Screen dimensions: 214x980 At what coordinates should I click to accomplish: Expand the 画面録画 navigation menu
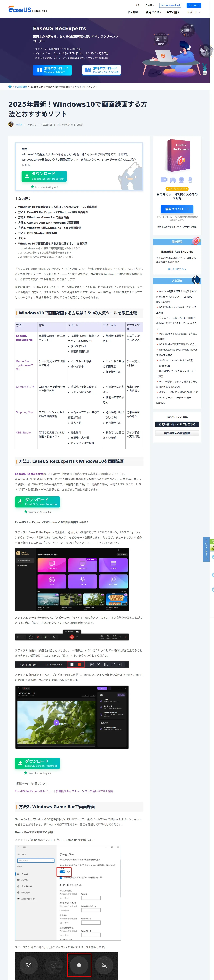pos(134,12)
